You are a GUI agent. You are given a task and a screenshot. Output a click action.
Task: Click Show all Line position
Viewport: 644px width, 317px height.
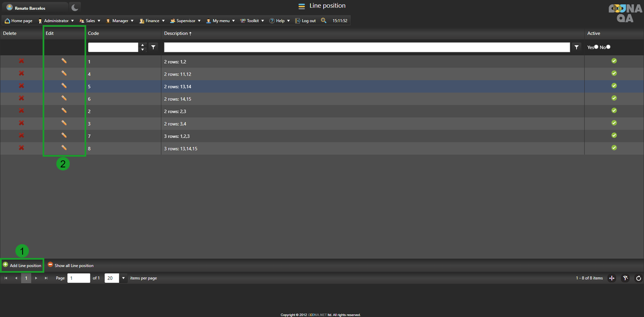[70, 265]
